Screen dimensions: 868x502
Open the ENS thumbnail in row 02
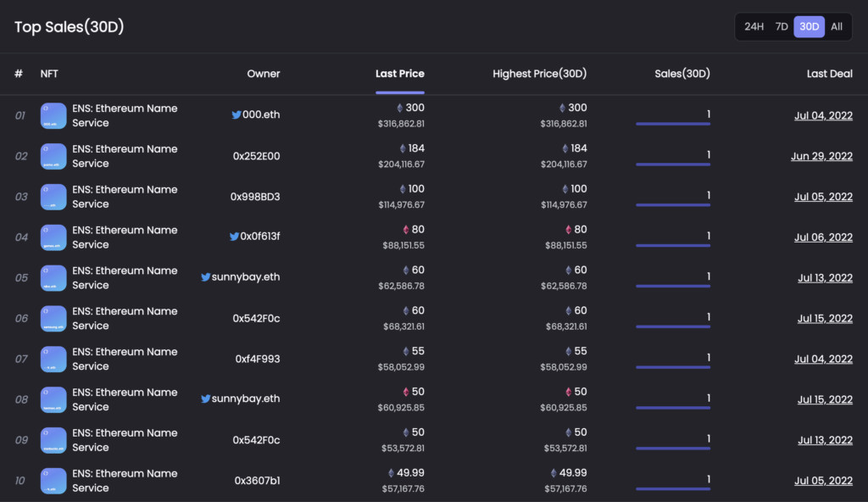coord(53,156)
